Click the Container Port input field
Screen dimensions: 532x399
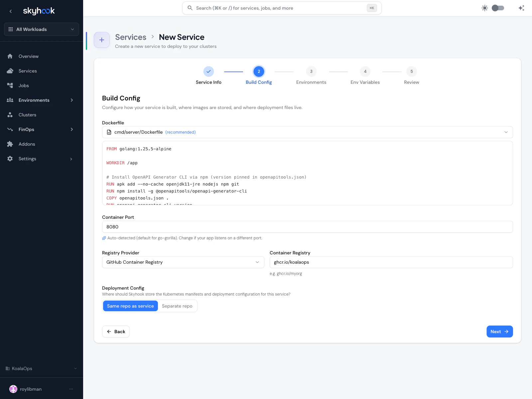pyautogui.click(x=307, y=227)
